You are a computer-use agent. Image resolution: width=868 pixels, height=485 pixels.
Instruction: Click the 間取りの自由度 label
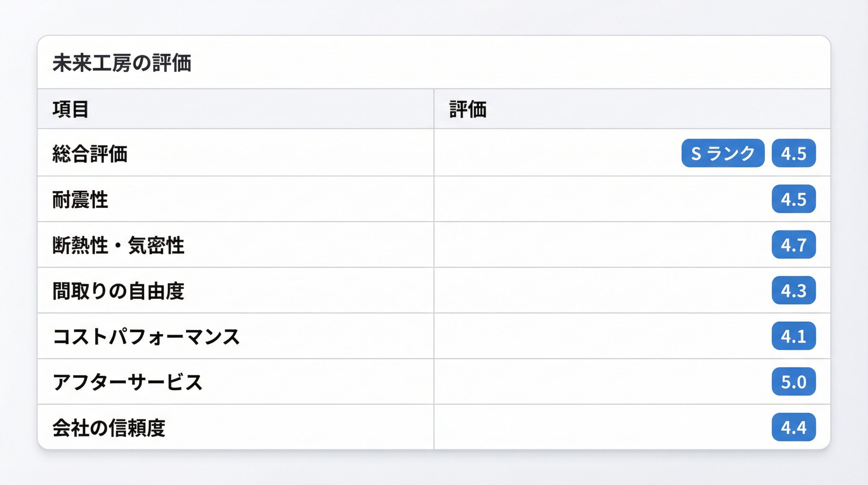pos(118,291)
